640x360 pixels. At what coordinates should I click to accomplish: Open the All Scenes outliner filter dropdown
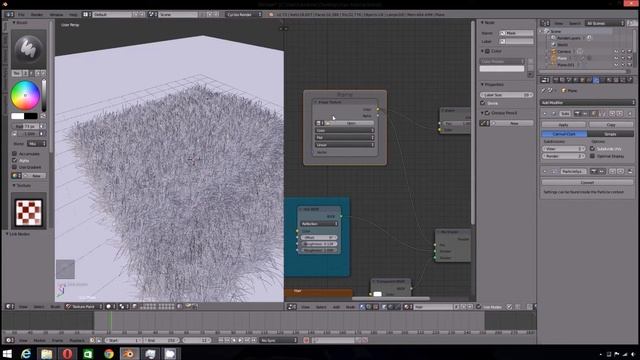[605, 23]
